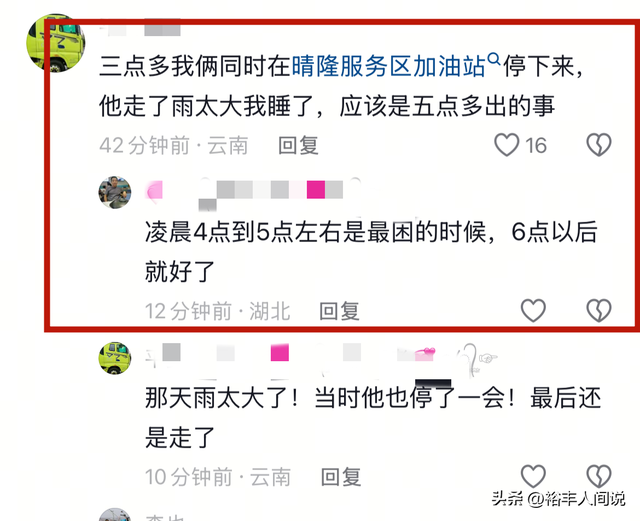Reply to the 42分钟前 comment
640x521 pixels.
pos(298,146)
